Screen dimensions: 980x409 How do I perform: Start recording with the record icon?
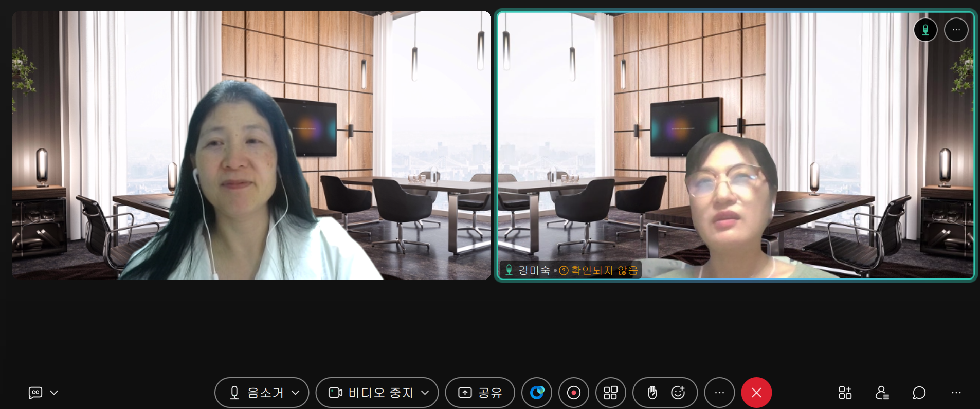pos(574,393)
